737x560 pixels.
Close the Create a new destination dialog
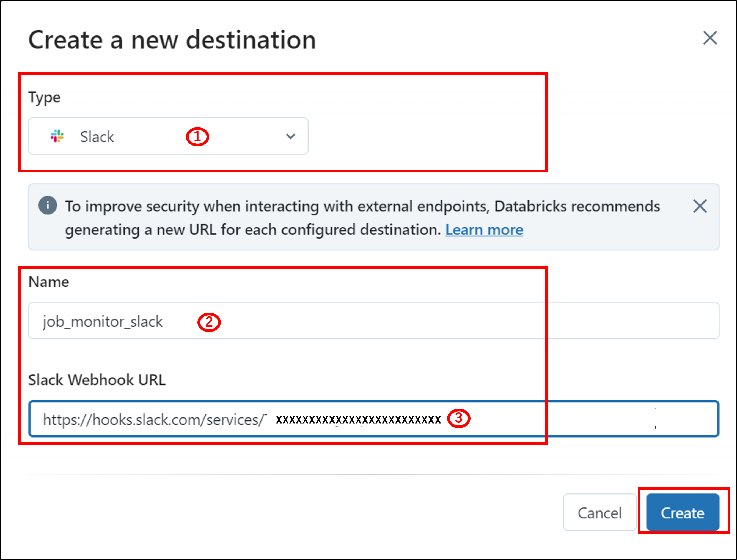[710, 38]
